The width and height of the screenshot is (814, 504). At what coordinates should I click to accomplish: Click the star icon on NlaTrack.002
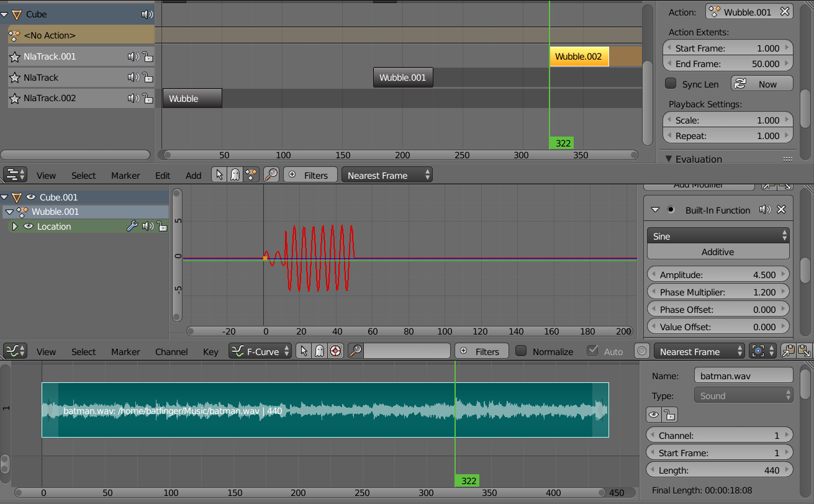(x=15, y=98)
